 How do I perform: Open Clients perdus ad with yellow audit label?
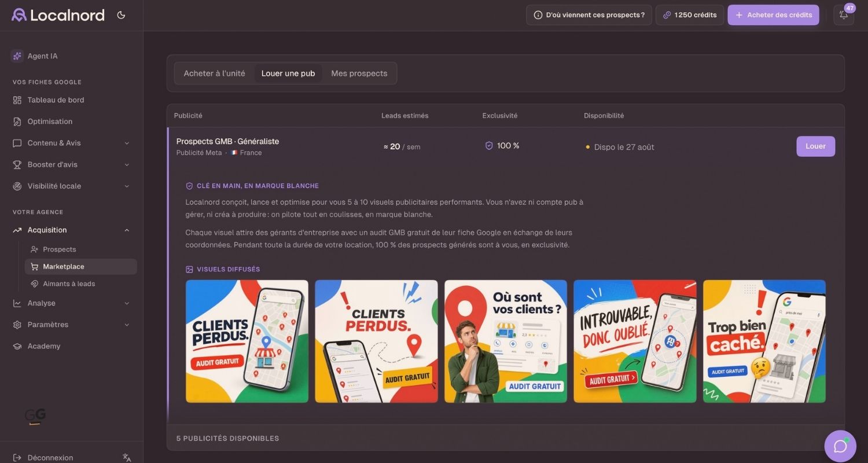tap(376, 341)
